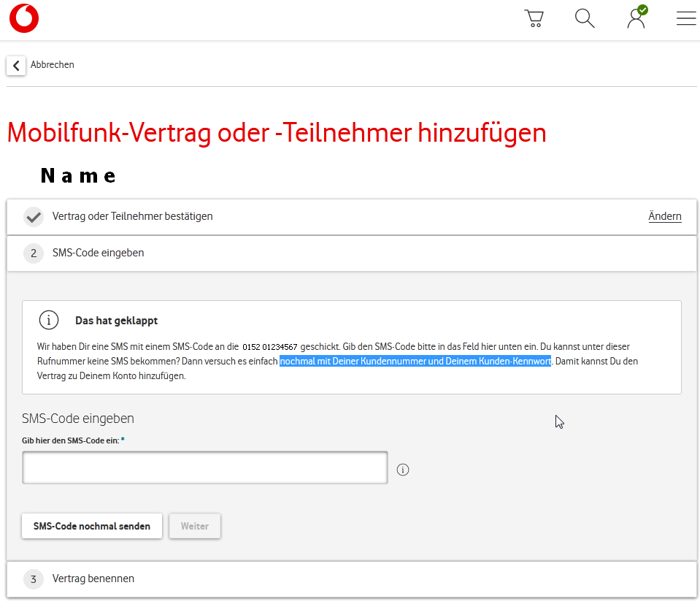This screenshot has height=607, width=700.
Task: Select the step 2 number circle
Action: 33,253
